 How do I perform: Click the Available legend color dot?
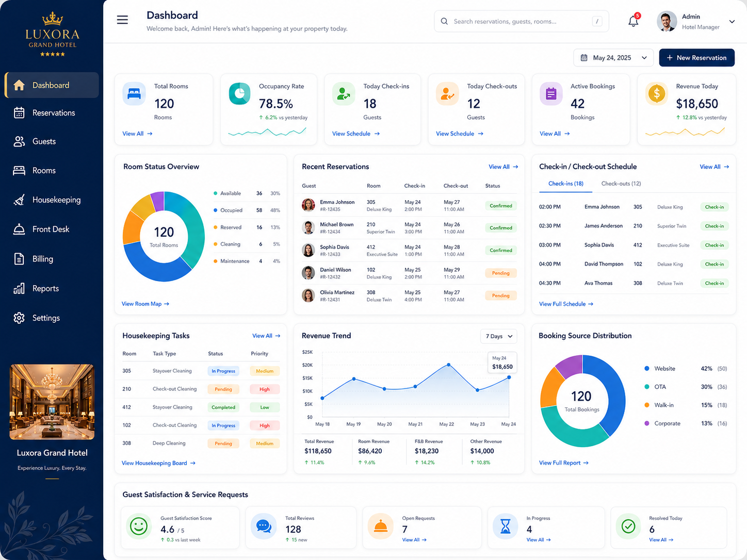click(x=215, y=193)
